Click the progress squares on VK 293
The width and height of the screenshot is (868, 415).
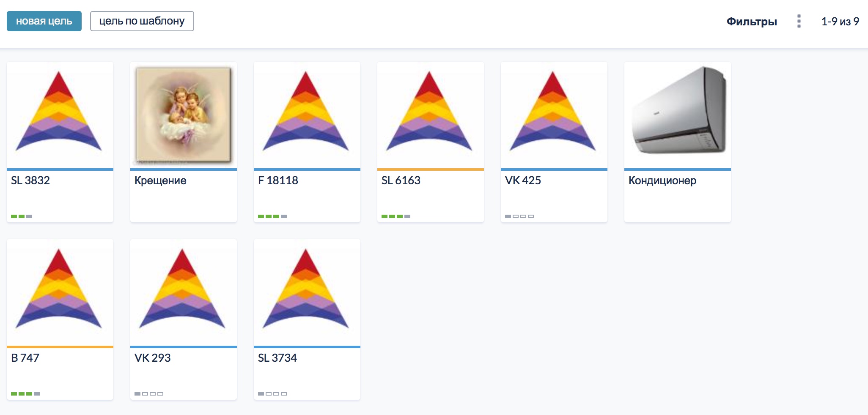[149, 394]
